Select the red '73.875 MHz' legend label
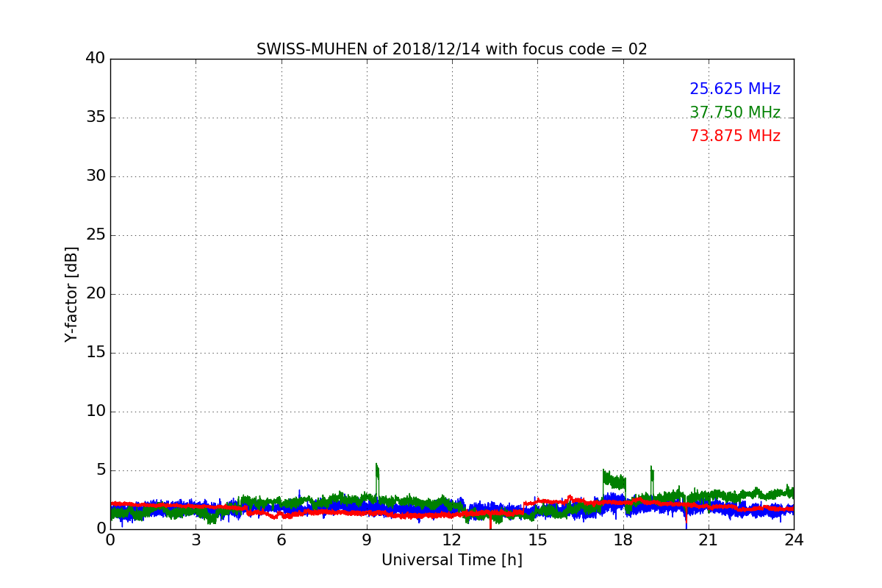The height and width of the screenshot is (588, 882). pyautogui.click(x=735, y=136)
